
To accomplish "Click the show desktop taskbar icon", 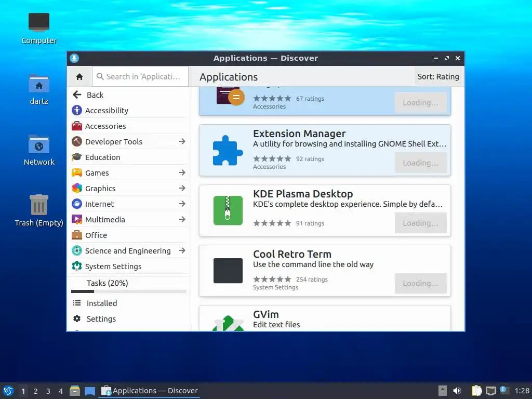I will [x=89, y=391].
